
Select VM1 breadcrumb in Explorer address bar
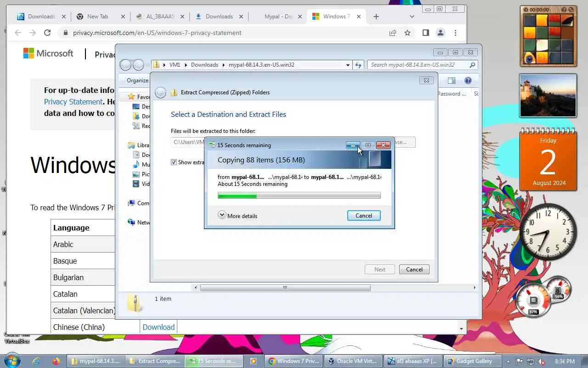[x=175, y=65]
